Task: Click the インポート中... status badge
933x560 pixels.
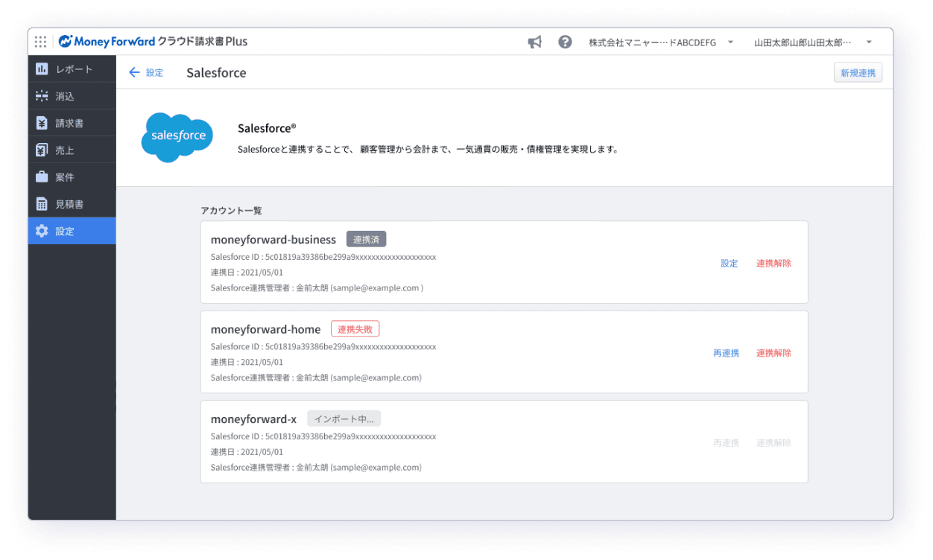Action: tap(344, 419)
